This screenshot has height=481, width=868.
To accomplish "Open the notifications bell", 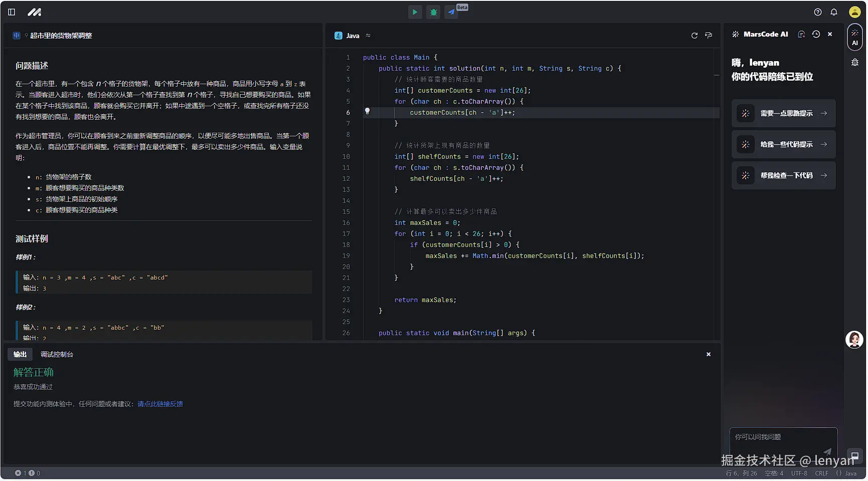I will pos(834,12).
